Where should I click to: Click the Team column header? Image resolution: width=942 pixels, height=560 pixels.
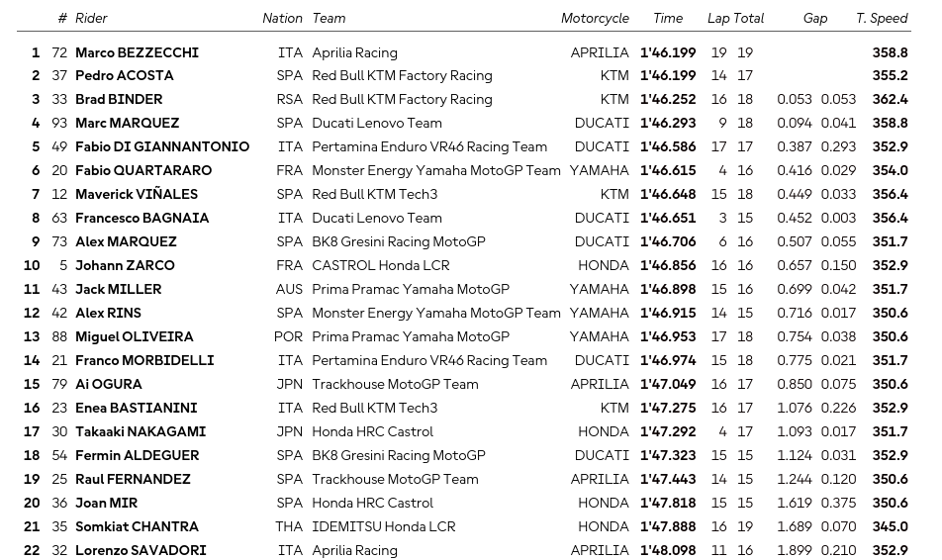329,18
